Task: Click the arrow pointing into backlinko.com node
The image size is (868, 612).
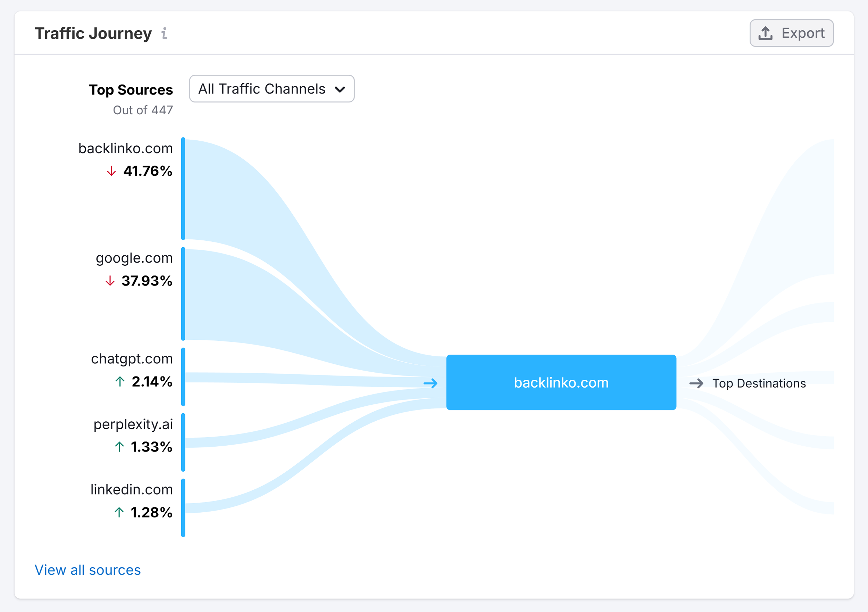Action: (x=431, y=383)
